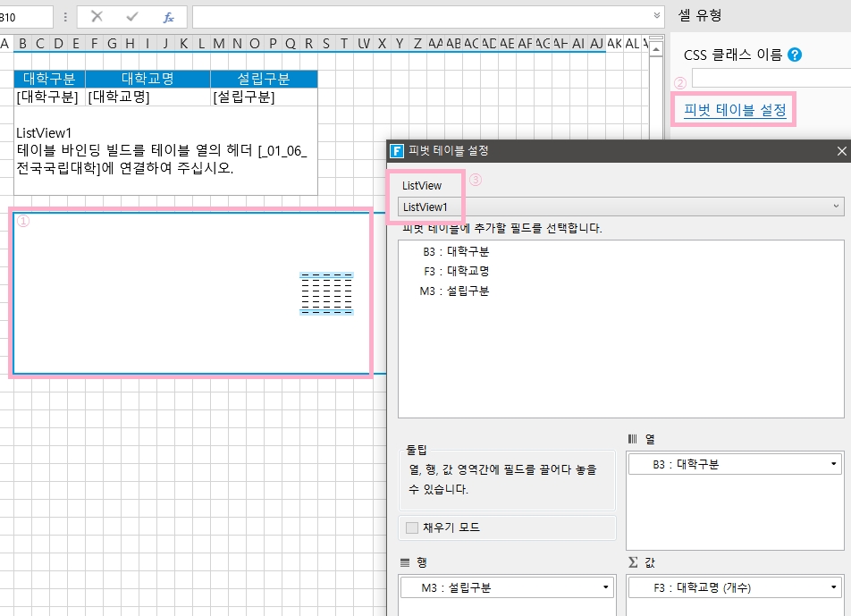Click the fx insert function icon

click(x=168, y=17)
